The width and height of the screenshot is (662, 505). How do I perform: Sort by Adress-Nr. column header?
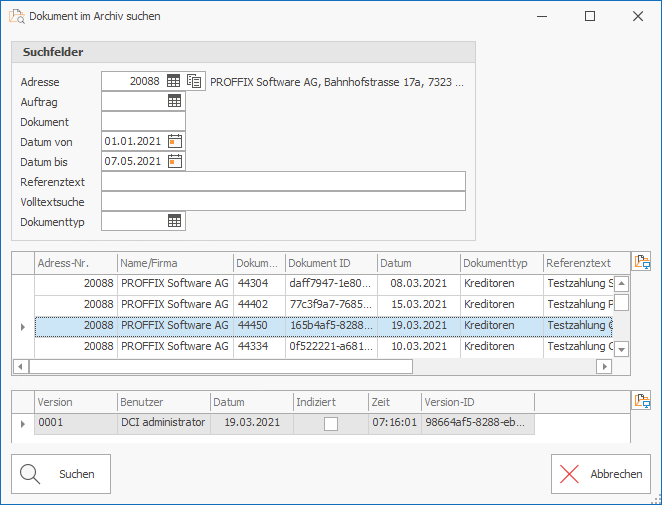76,263
